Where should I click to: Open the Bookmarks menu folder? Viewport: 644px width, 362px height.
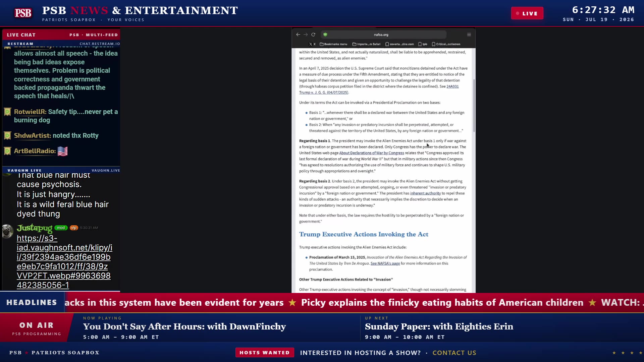(333, 44)
